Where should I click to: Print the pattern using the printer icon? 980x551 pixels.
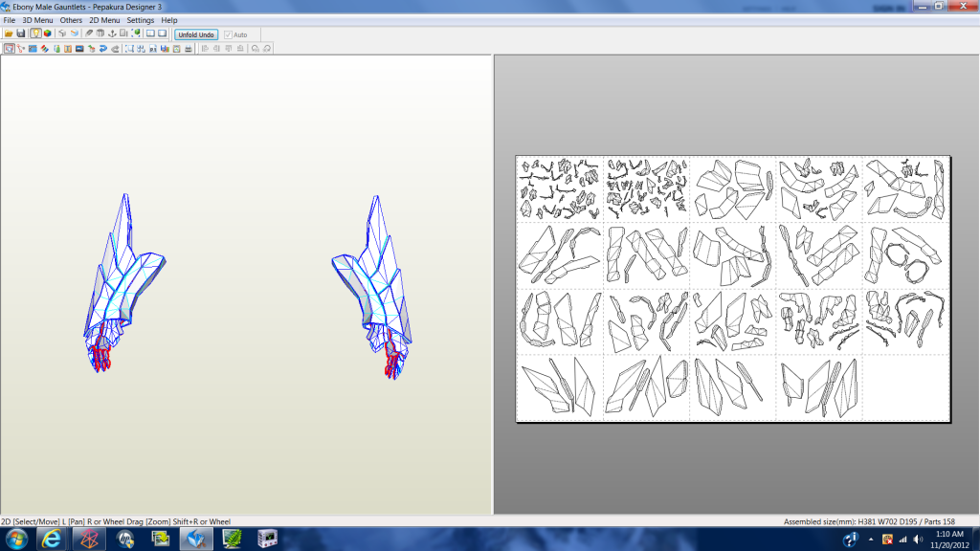point(189,48)
